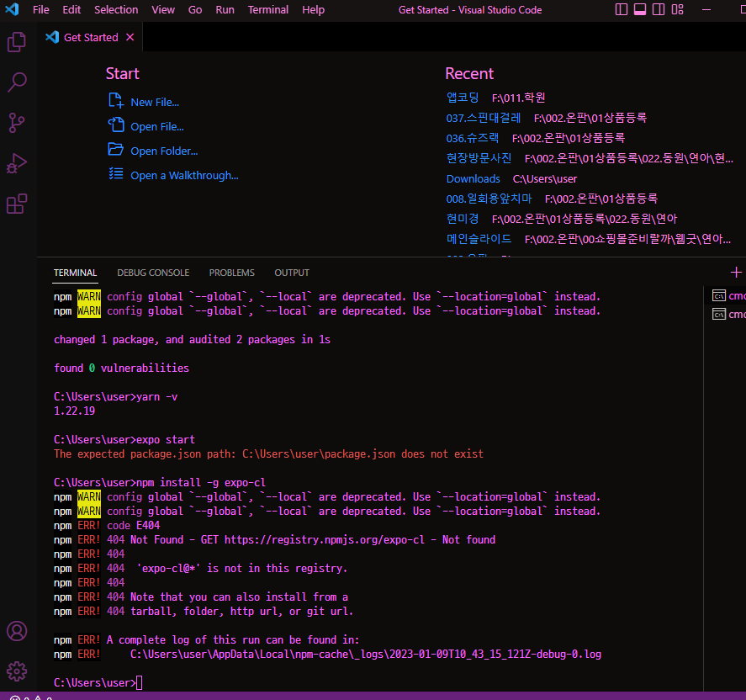
Task: Click the Walkthrough list icon
Action: 116,173
